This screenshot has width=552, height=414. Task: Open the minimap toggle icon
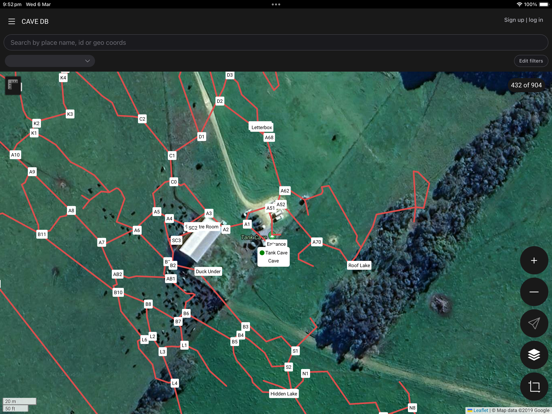[x=13, y=86]
